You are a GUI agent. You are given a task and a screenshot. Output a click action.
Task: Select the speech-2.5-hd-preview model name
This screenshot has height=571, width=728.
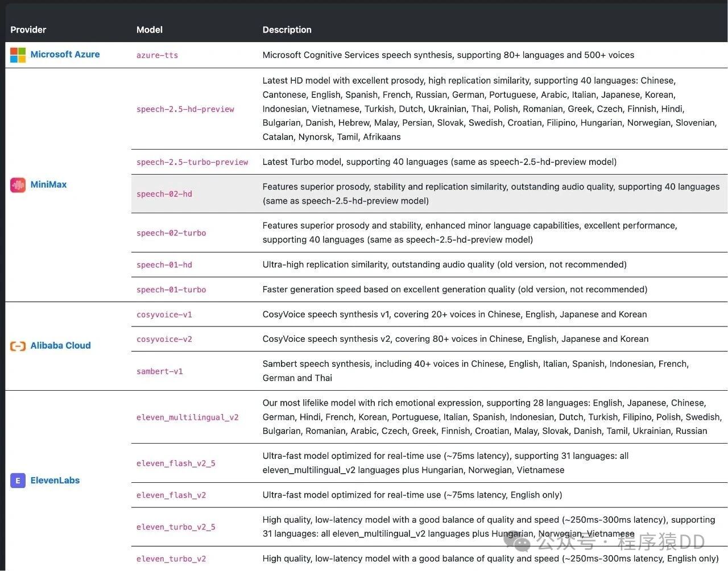click(185, 109)
